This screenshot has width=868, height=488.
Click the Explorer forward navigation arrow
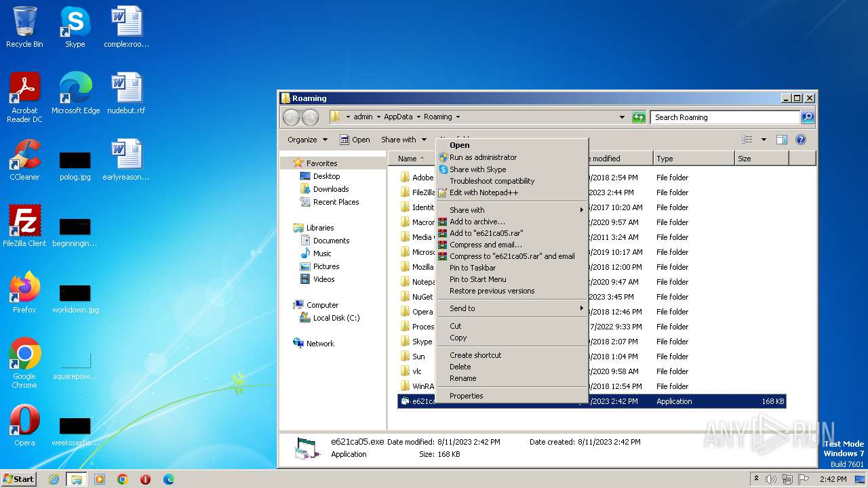310,117
